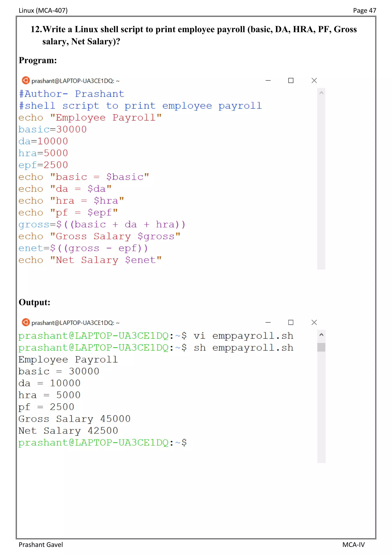Close the Output terminal window
Image resolution: width=392 pixels, height=555 pixels.
tap(314, 323)
